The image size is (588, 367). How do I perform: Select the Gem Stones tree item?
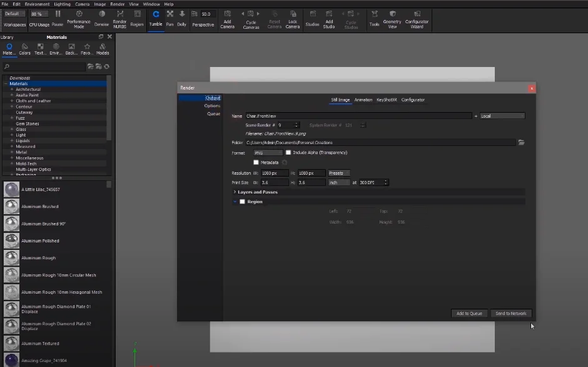[x=28, y=123]
